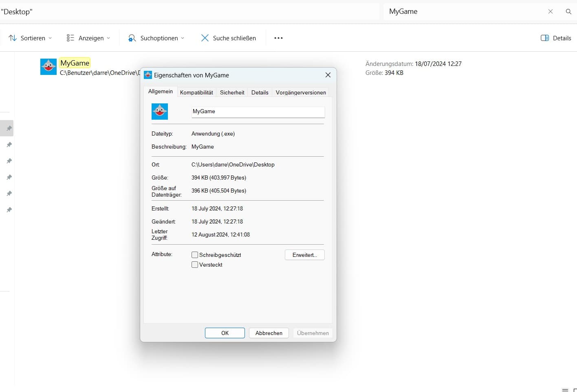This screenshot has width=577, height=392.
Task: Click the MyGame file name field
Action: [x=258, y=112]
